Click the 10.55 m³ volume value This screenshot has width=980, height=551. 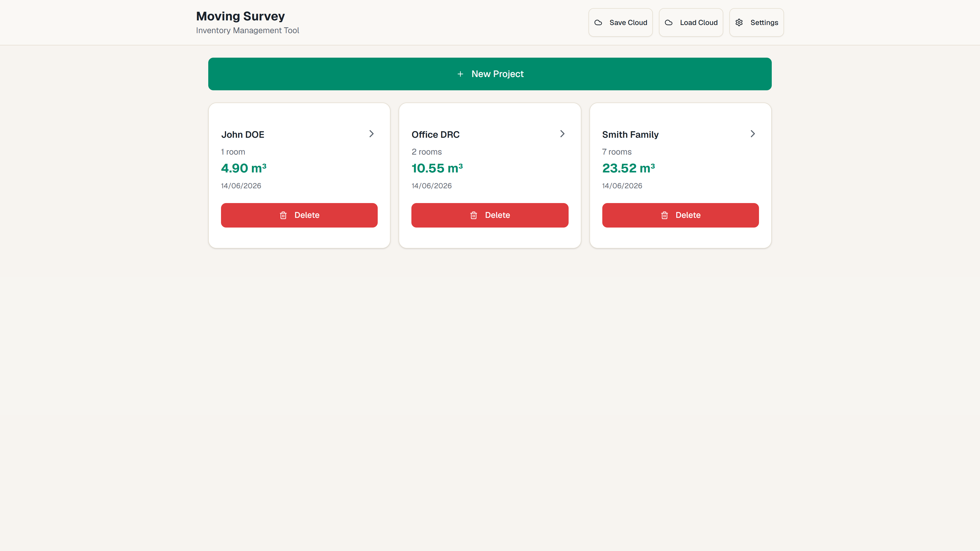[x=437, y=168]
